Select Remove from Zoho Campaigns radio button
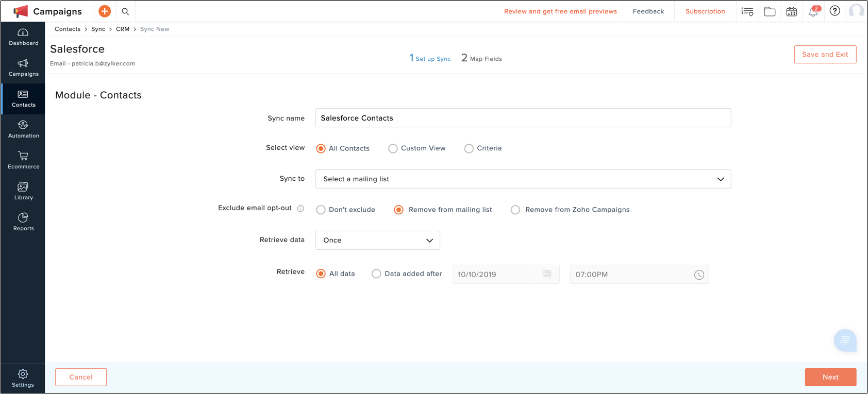This screenshot has height=394, width=868. pos(515,210)
